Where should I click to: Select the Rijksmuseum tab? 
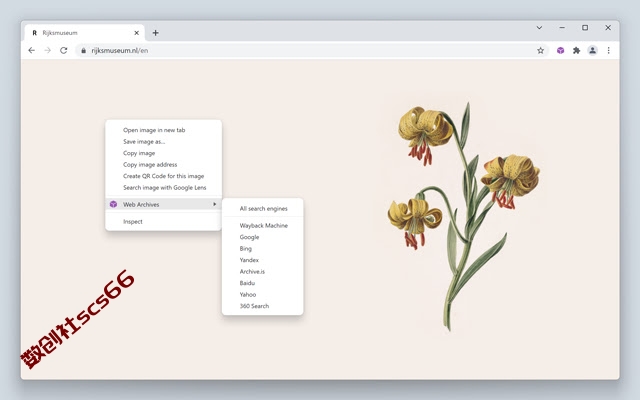(84, 33)
